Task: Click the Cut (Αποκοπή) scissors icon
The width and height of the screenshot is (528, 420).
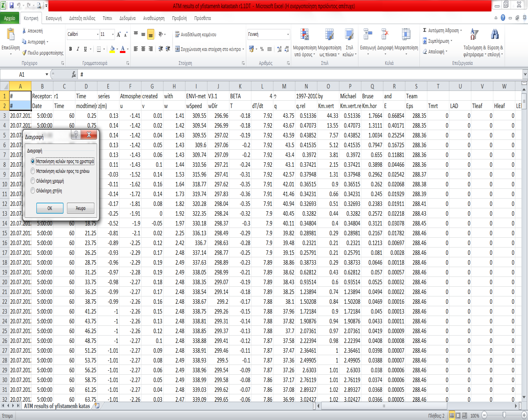Action: [x=24, y=31]
